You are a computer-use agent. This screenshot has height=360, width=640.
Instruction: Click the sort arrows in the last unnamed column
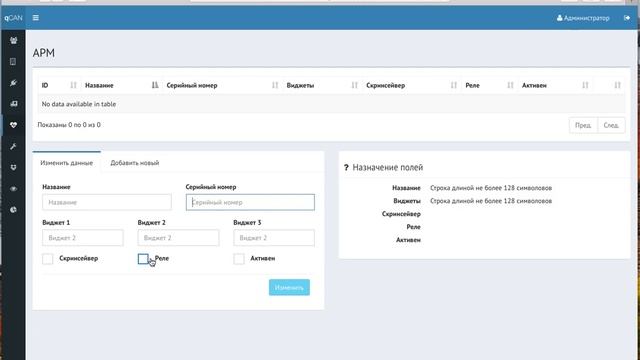(x=617, y=85)
